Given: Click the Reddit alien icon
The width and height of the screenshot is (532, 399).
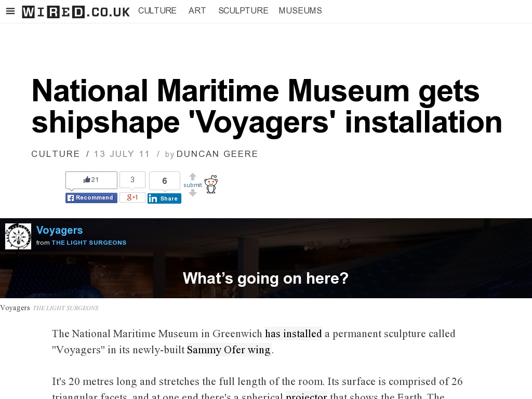Looking at the screenshot, I should (211, 184).
